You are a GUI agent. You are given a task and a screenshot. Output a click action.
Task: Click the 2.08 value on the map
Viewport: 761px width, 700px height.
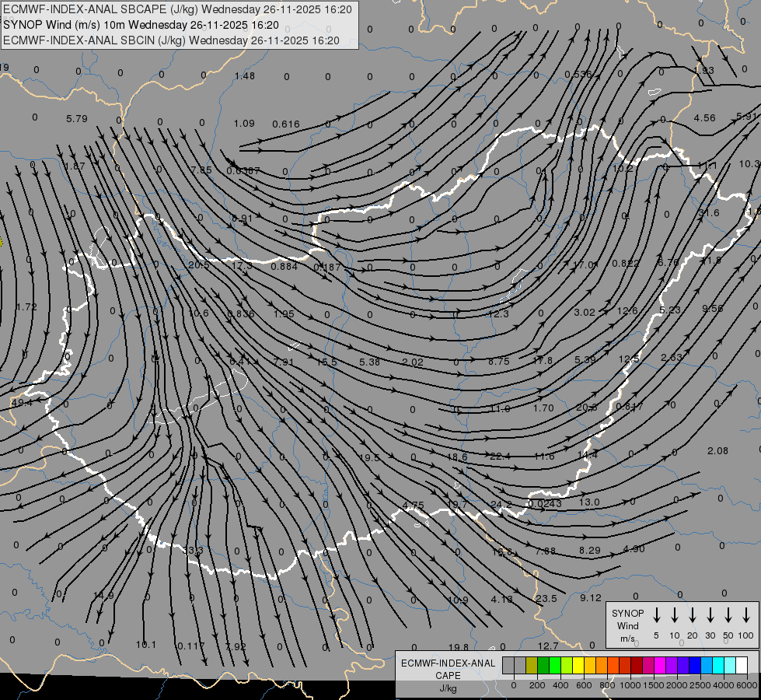[x=717, y=451]
